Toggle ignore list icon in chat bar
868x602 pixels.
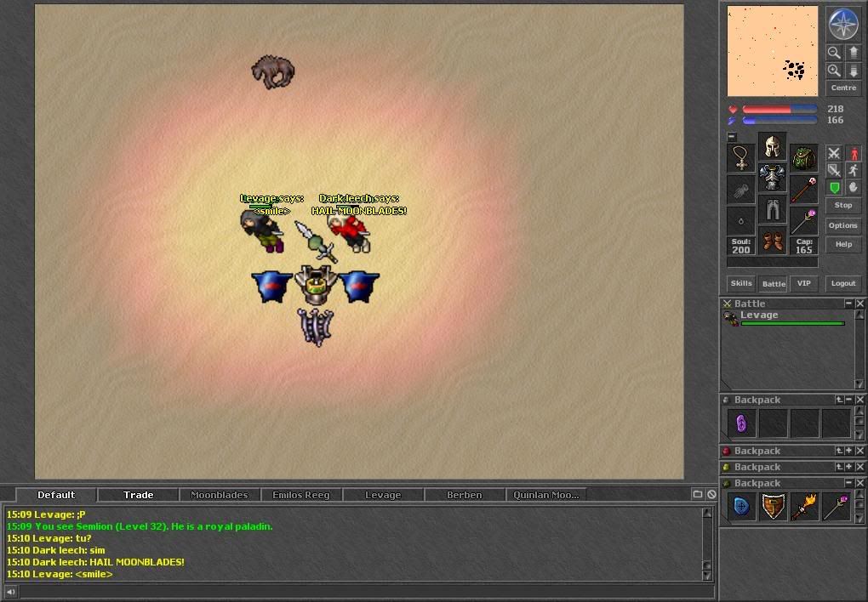pyautogui.click(x=711, y=494)
